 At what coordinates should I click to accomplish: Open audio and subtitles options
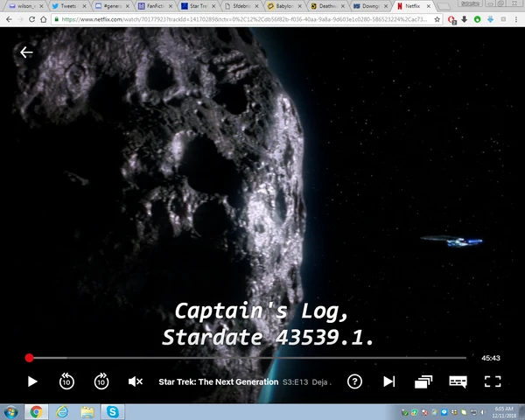point(458,381)
